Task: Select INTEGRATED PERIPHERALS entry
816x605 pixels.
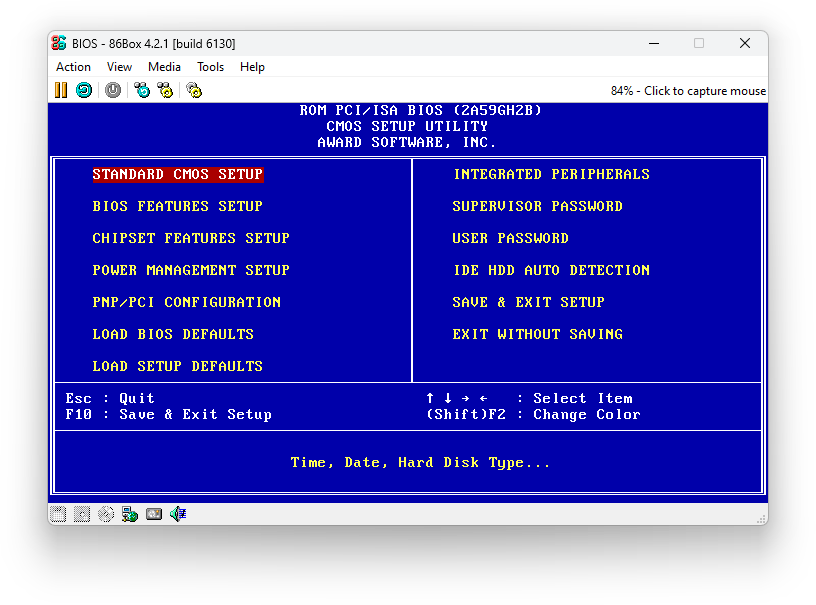Action: [551, 174]
